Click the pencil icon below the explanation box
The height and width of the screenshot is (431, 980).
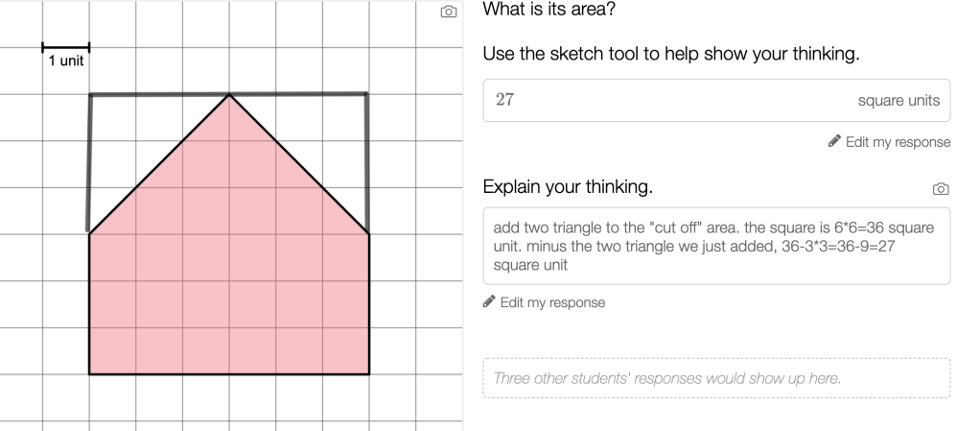[x=490, y=302]
